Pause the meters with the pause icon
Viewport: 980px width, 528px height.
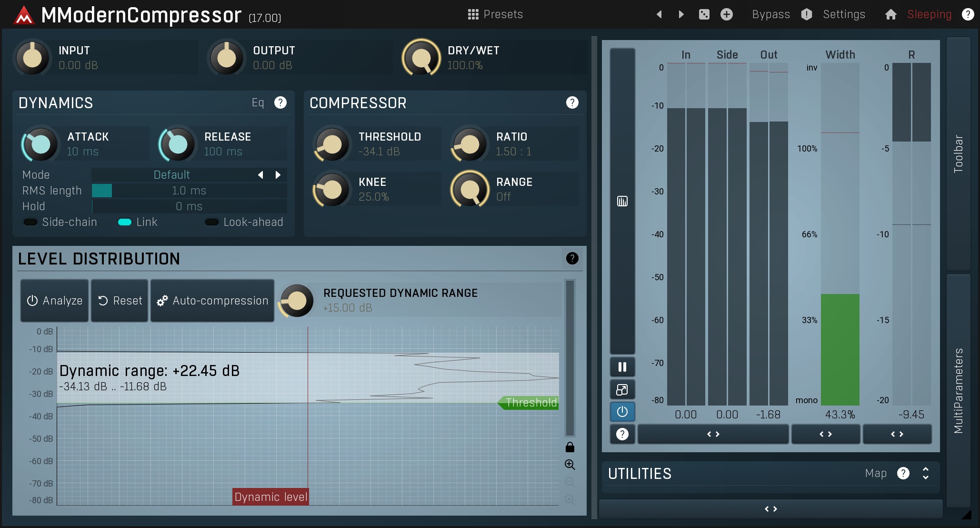(622, 366)
